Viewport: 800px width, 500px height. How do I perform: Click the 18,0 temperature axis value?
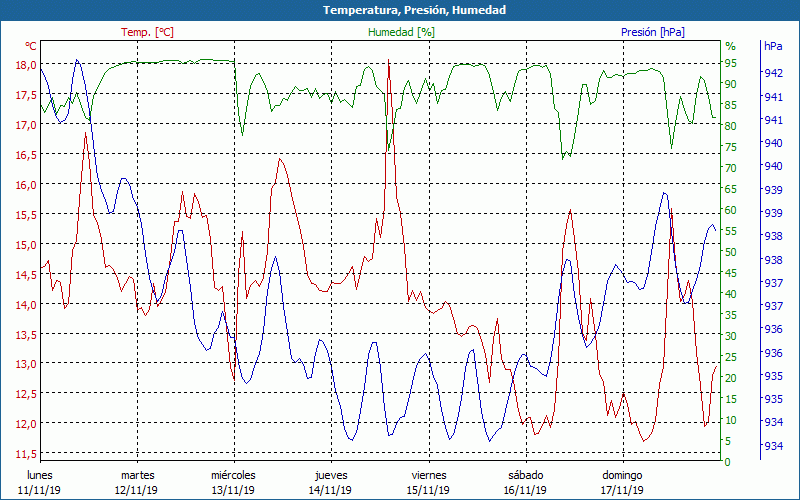click(26, 65)
